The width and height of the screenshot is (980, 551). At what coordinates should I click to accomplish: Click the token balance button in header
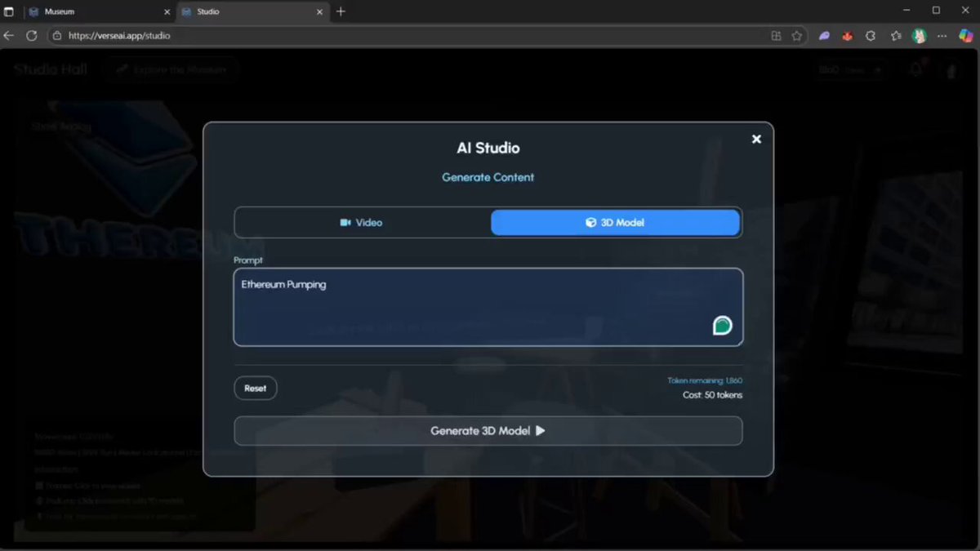coord(852,70)
